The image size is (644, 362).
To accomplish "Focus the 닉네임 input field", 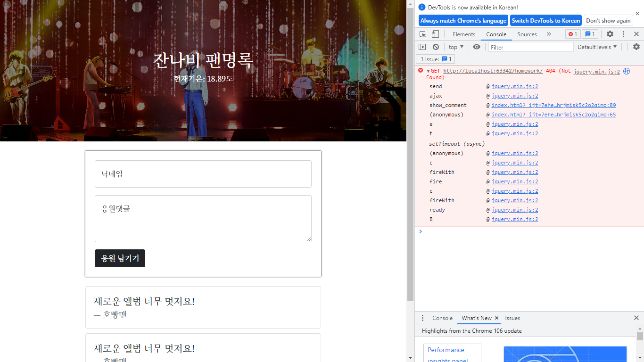I will (x=203, y=174).
